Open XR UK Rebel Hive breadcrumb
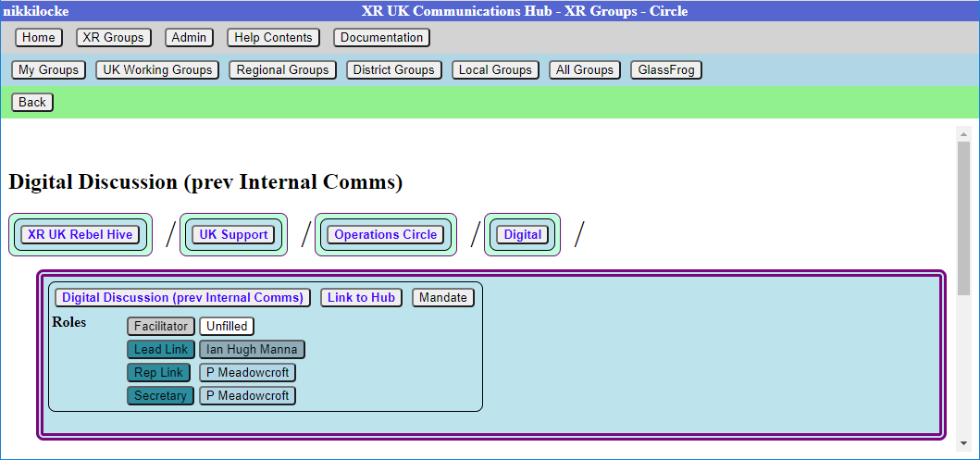The height and width of the screenshot is (460, 980). click(80, 235)
